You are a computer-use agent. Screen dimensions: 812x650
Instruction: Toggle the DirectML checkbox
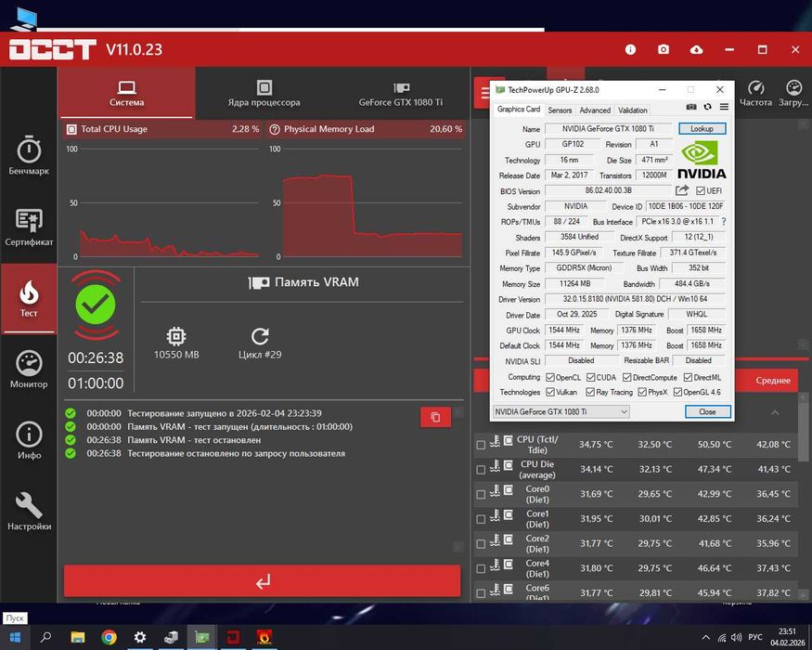688,377
